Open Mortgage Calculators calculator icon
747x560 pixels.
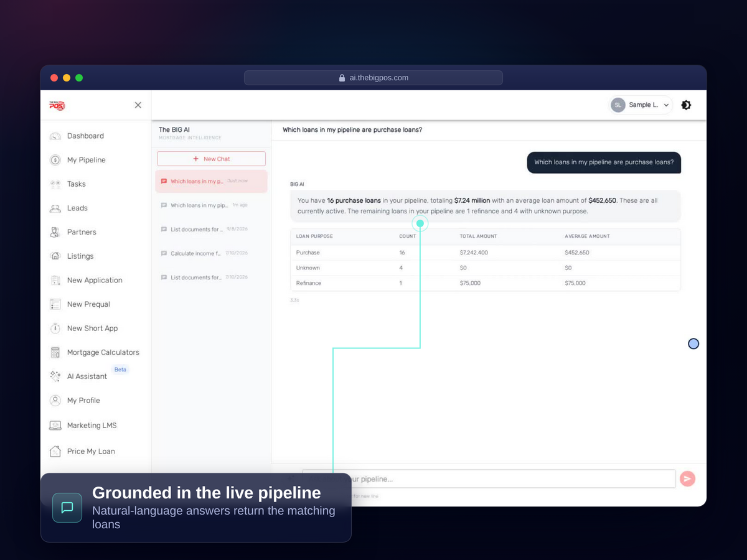click(55, 352)
